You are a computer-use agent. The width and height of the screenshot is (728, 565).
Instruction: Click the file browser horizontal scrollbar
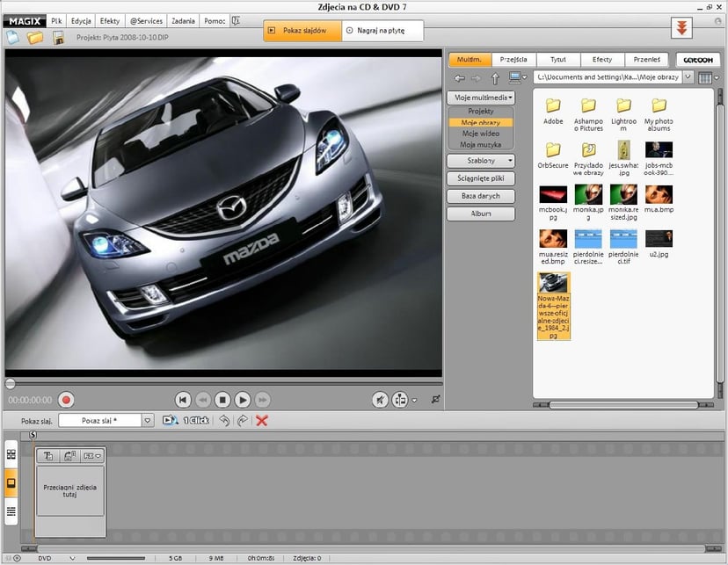tap(623, 405)
